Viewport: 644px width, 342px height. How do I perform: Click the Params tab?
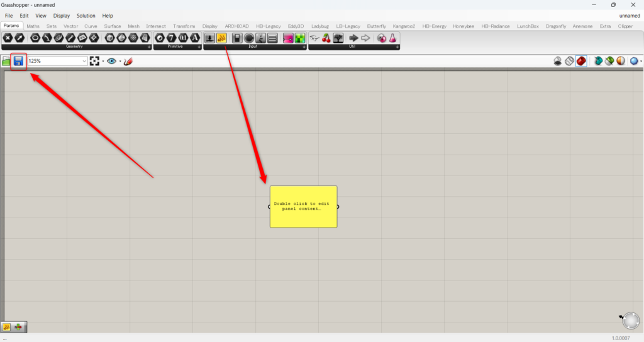tap(11, 26)
